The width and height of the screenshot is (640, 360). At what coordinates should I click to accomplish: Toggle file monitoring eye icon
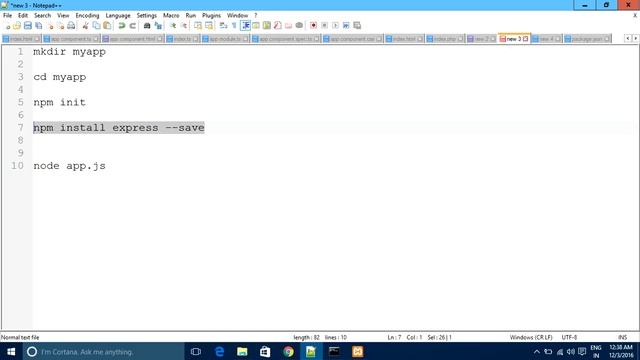[299, 26]
